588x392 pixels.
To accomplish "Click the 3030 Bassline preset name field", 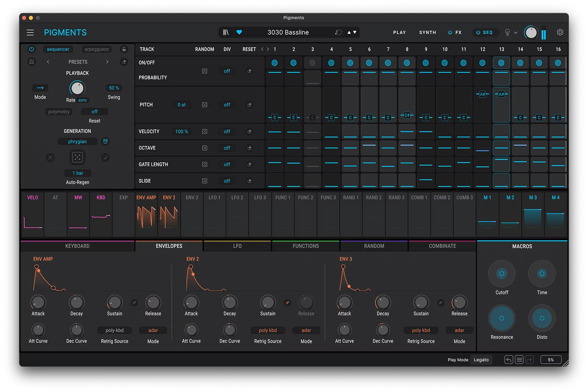I will [x=288, y=32].
